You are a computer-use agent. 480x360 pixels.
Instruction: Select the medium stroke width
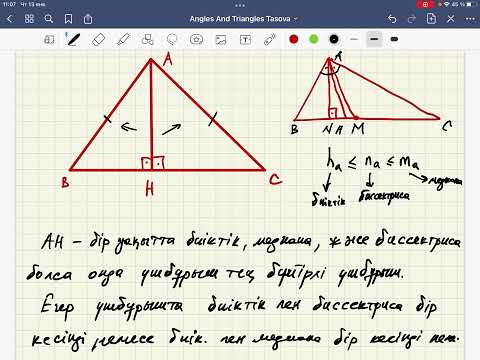pos(374,39)
